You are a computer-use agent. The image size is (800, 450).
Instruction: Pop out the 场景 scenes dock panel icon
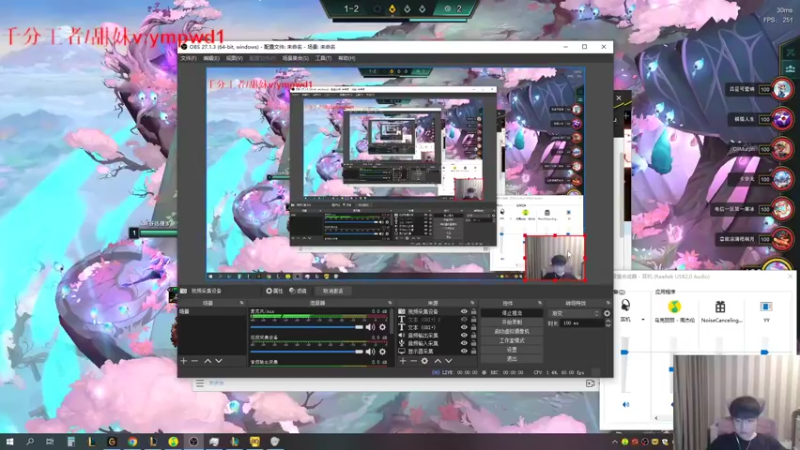[x=241, y=303]
